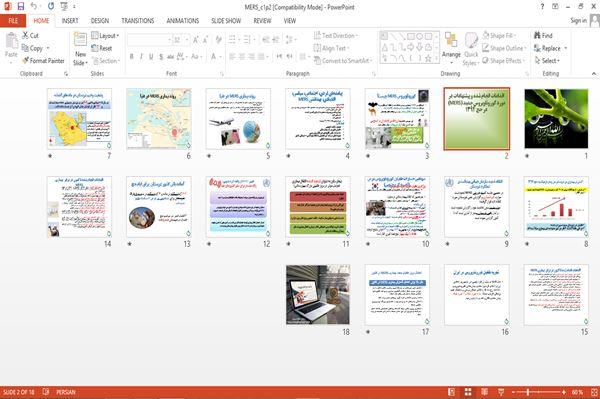Click the zoom out minus button
The width and height of the screenshot is (600, 399).
514,392
